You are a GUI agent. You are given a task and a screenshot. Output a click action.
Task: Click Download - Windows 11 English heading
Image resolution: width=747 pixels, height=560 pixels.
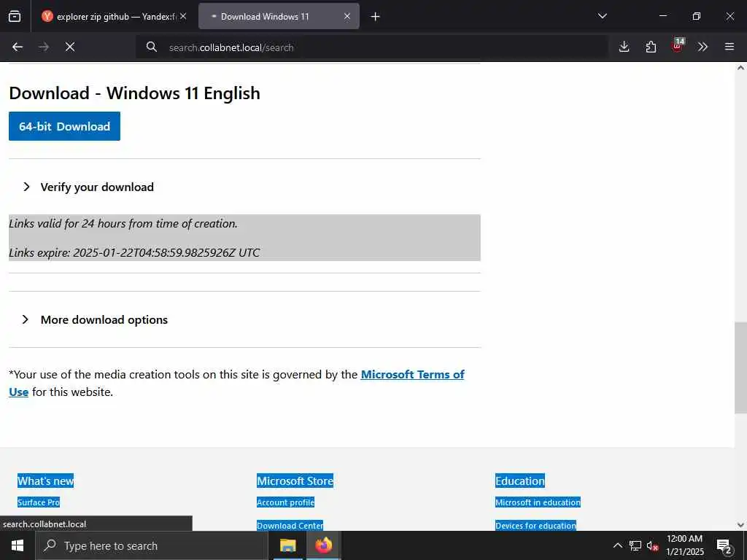[x=134, y=93]
